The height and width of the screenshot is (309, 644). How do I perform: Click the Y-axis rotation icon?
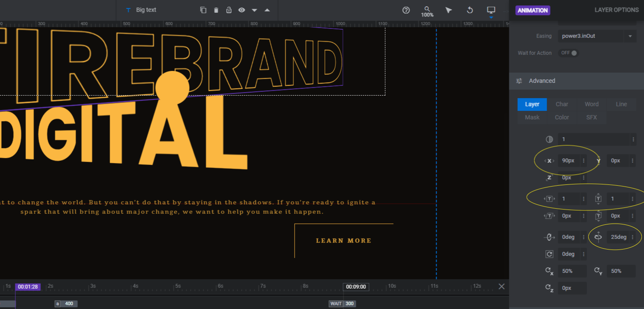pyautogui.click(x=598, y=237)
